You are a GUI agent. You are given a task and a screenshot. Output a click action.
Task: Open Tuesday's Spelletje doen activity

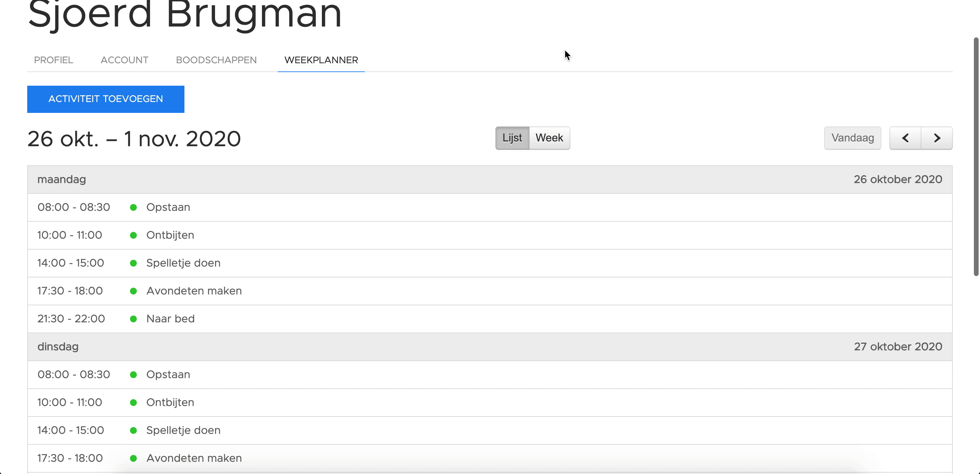pos(183,430)
